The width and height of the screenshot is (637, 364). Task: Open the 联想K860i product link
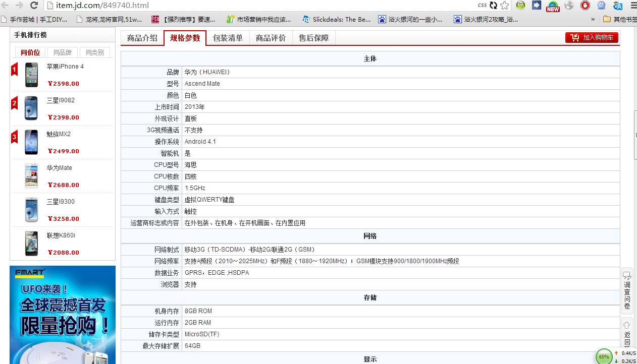coord(61,235)
